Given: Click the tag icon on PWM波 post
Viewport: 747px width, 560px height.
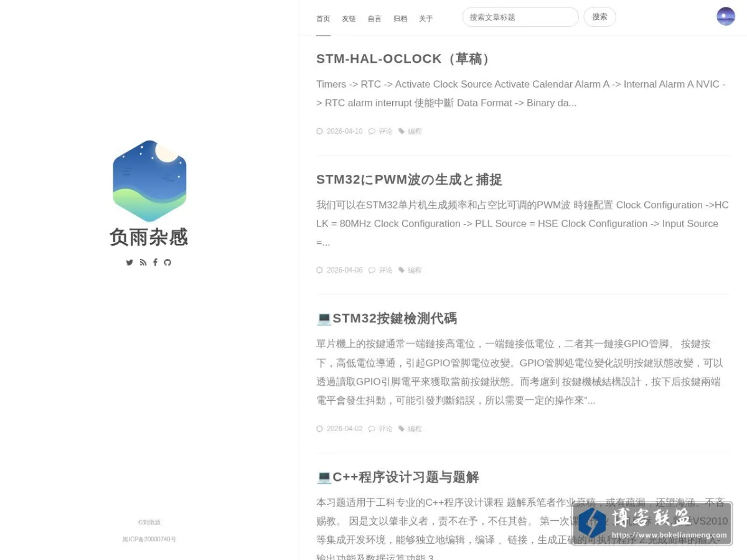Looking at the screenshot, I should tap(402, 270).
